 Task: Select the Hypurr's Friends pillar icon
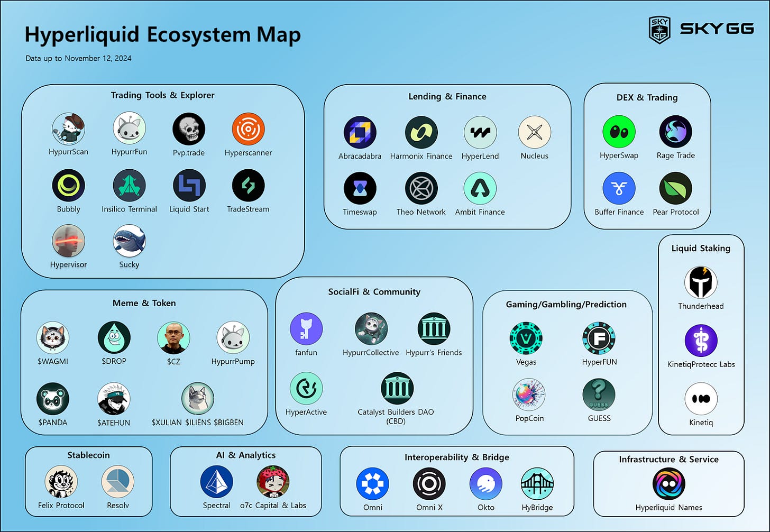tap(434, 328)
